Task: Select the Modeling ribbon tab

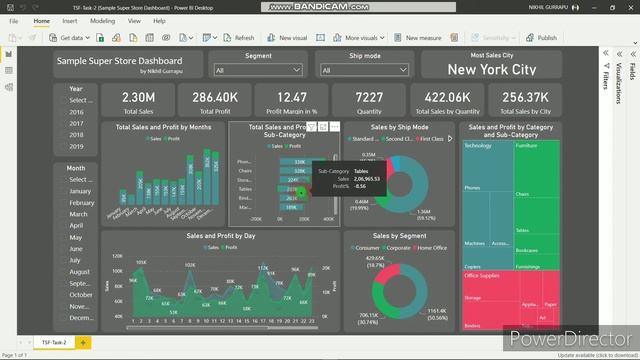Action: click(x=102, y=21)
